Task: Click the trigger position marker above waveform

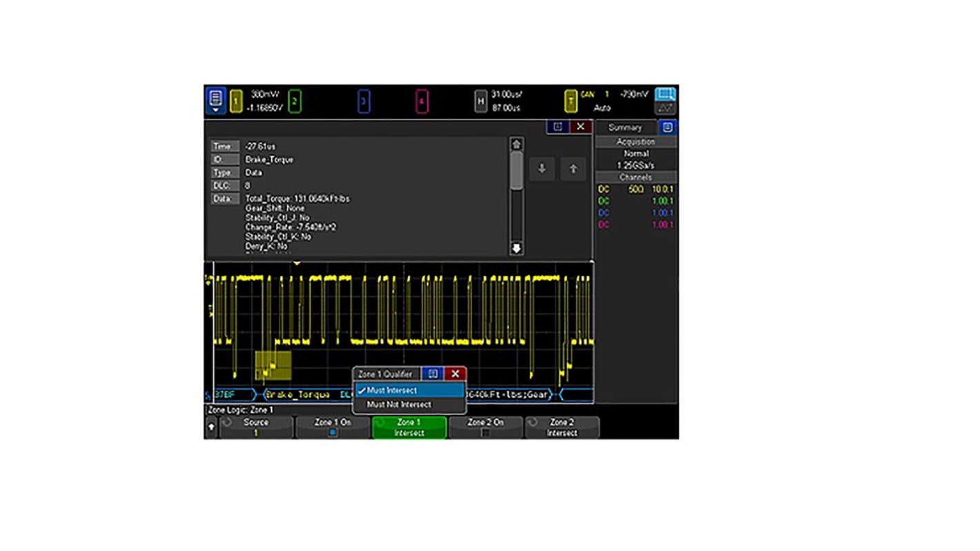Action: 297,263
